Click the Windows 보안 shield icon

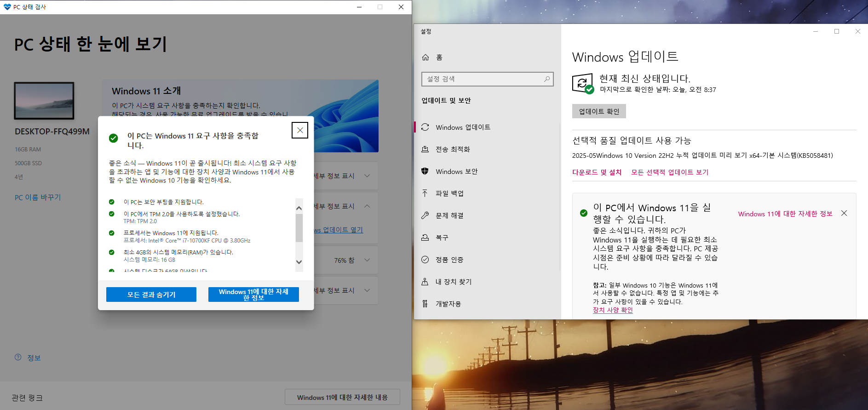[x=425, y=171]
